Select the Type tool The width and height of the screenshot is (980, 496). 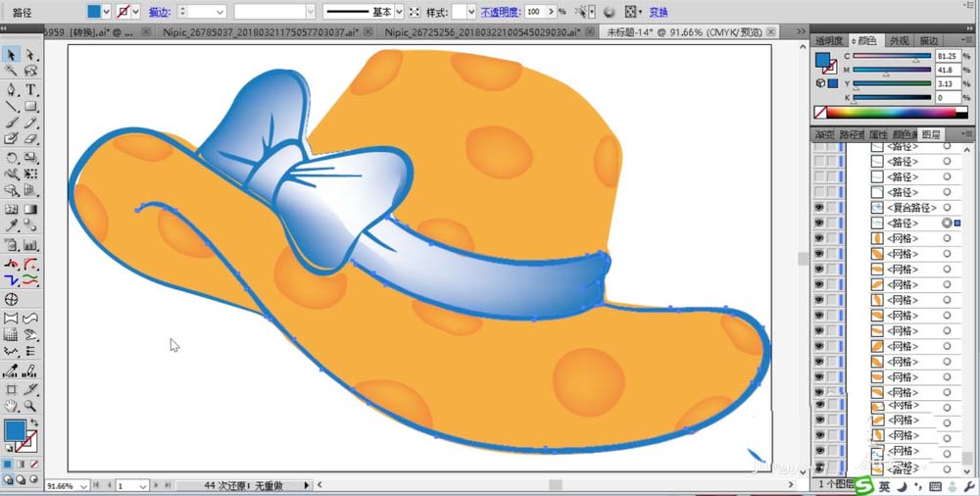coord(30,90)
